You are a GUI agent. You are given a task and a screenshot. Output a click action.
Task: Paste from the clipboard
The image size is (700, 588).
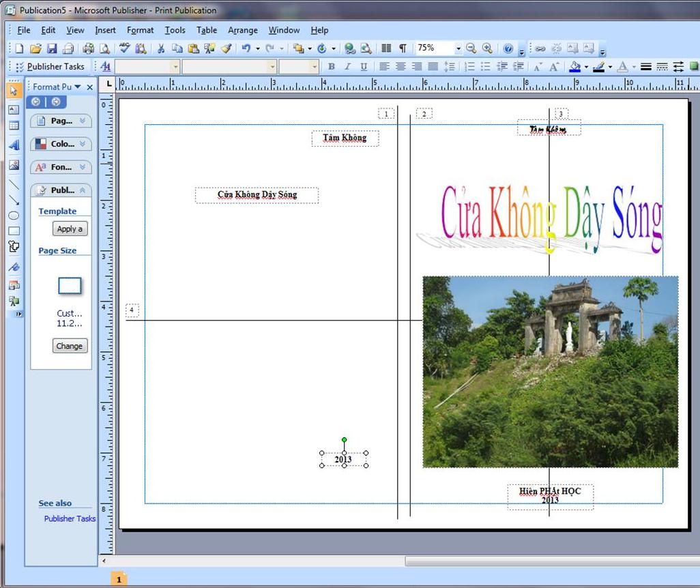tap(193, 48)
